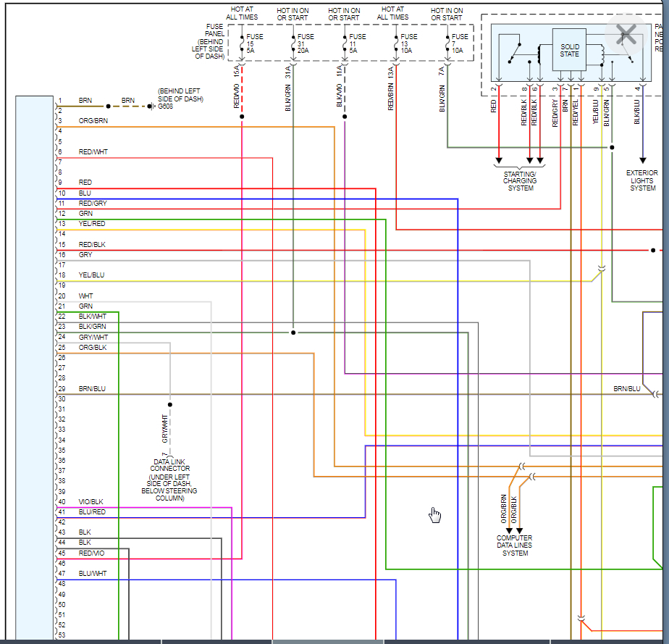Click the FUSE 31 20A label
The height and width of the screenshot is (644, 669).
click(x=306, y=43)
